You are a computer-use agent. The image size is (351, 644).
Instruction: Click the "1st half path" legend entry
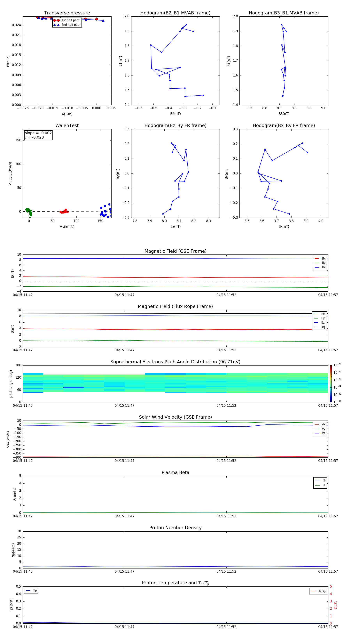(67, 20)
